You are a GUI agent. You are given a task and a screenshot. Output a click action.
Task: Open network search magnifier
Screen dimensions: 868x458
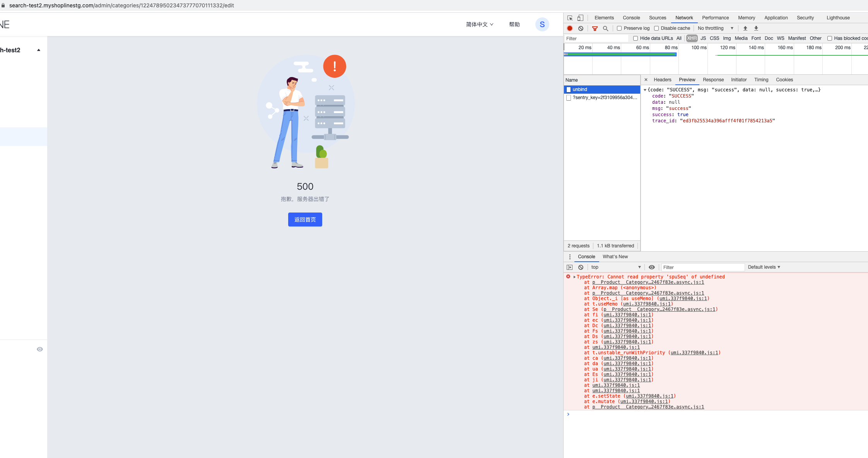coord(605,28)
